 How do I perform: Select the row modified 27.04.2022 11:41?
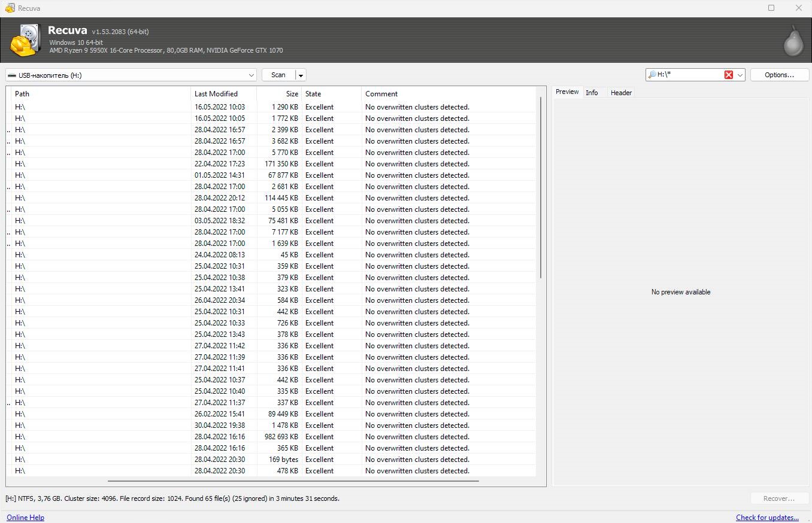[271, 369]
